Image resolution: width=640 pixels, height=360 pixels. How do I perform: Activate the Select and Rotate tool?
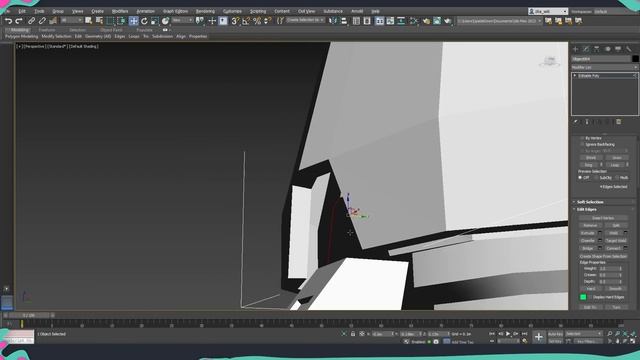(x=144, y=21)
